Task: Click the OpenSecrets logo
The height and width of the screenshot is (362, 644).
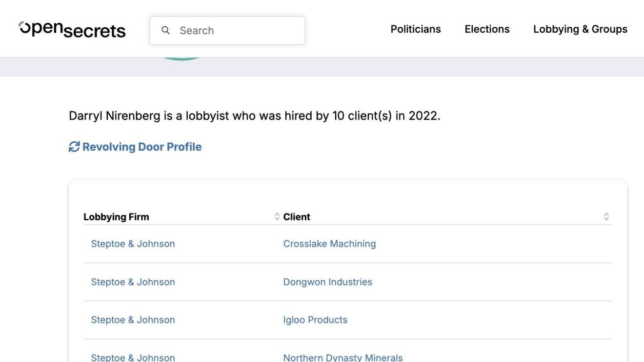Action: click(71, 29)
